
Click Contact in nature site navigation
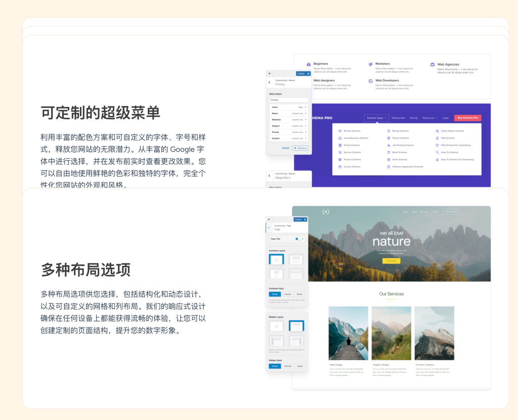tap(435, 212)
